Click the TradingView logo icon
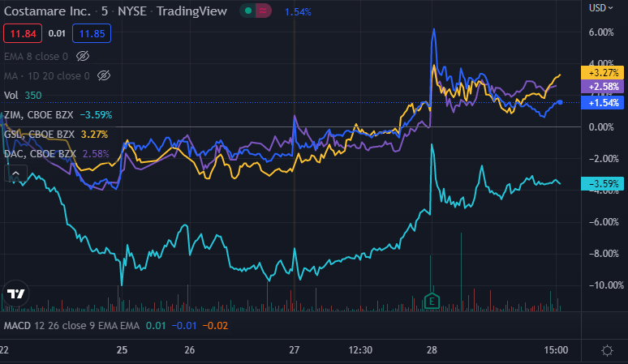628x364 pixels. click(16, 293)
